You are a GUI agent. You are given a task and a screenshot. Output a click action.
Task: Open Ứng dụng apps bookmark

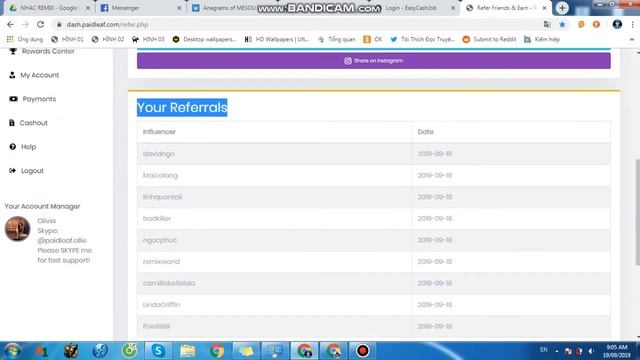25,39
